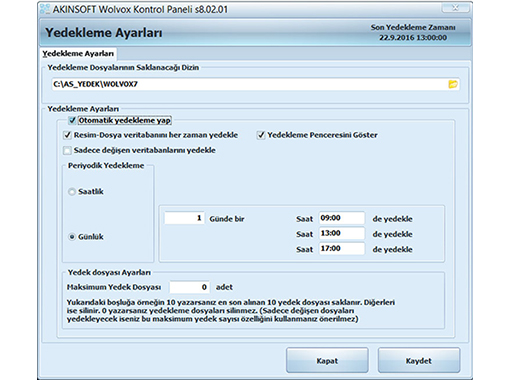Viewport: 510px width, 380px height.
Task: Click the Yedek dosyası Ayarları group label
Action: pyautogui.click(x=109, y=273)
